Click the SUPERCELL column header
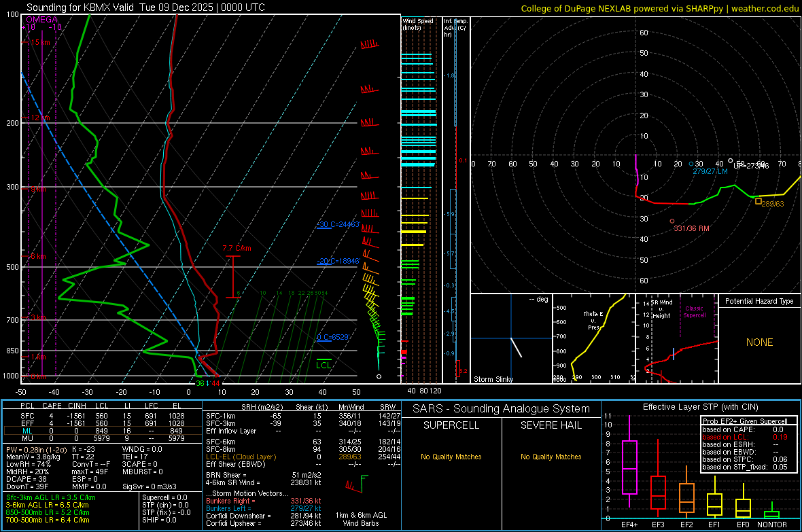Viewport: 802px width, 532px height. click(x=451, y=425)
